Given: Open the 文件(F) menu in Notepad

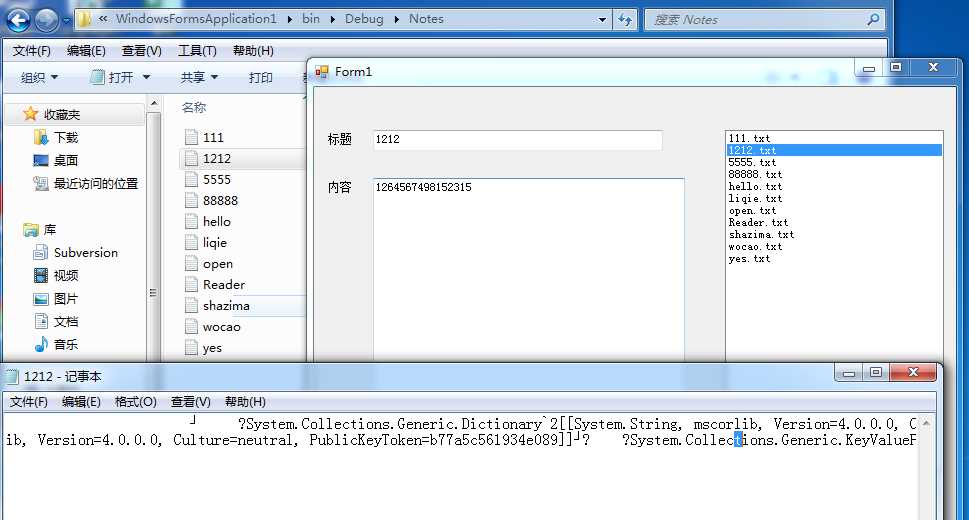Looking at the screenshot, I should pos(28,402).
